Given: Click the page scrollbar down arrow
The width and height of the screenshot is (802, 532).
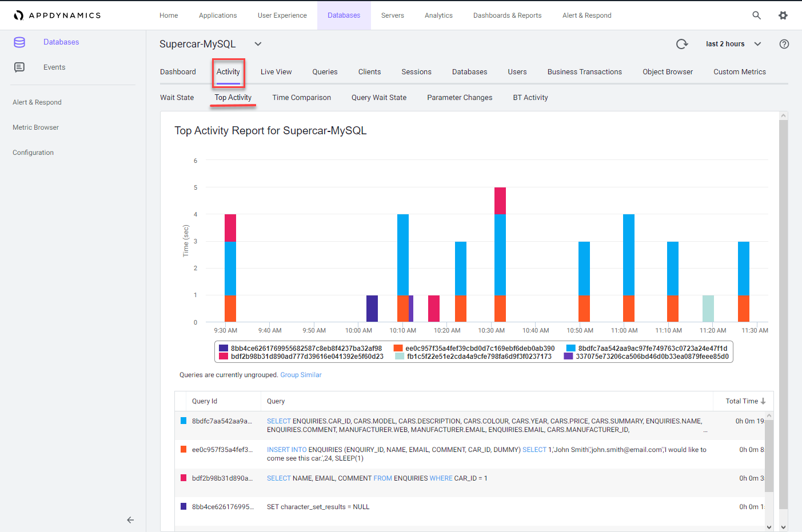Looking at the screenshot, I should click(783, 527).
